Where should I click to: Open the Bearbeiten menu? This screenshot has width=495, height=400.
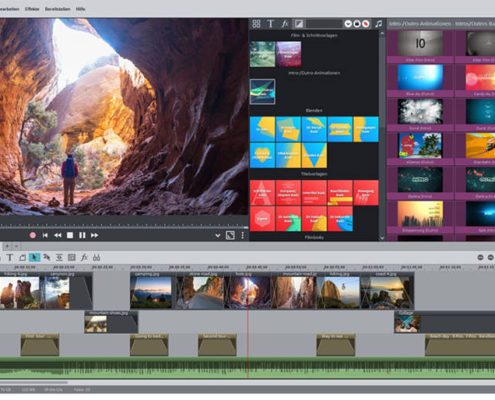[x=9, y=9]
